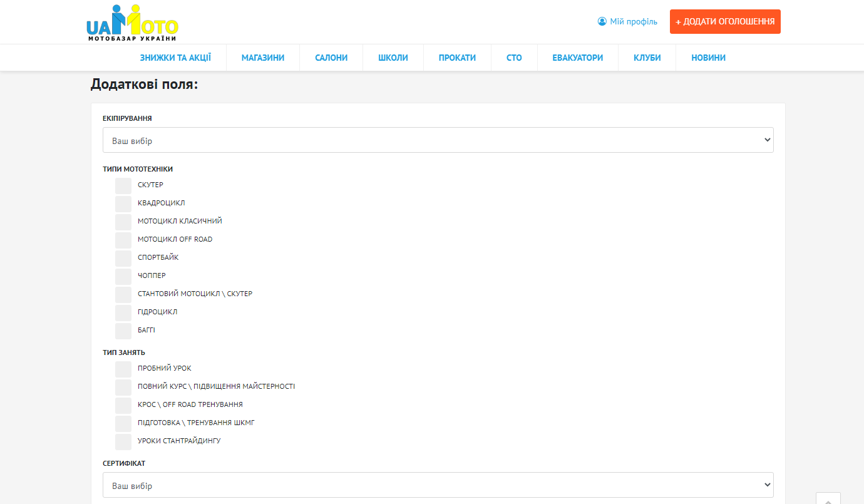This screenshot has width=864, height=504.
Task: Open the Евакуатори menu item
Action: click(x=578, y=58)
